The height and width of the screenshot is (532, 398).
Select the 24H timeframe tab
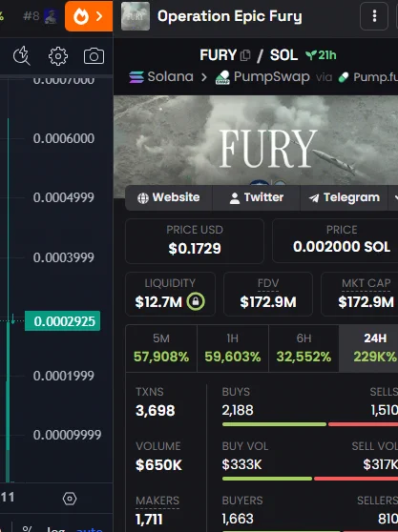tap(368, 348)
